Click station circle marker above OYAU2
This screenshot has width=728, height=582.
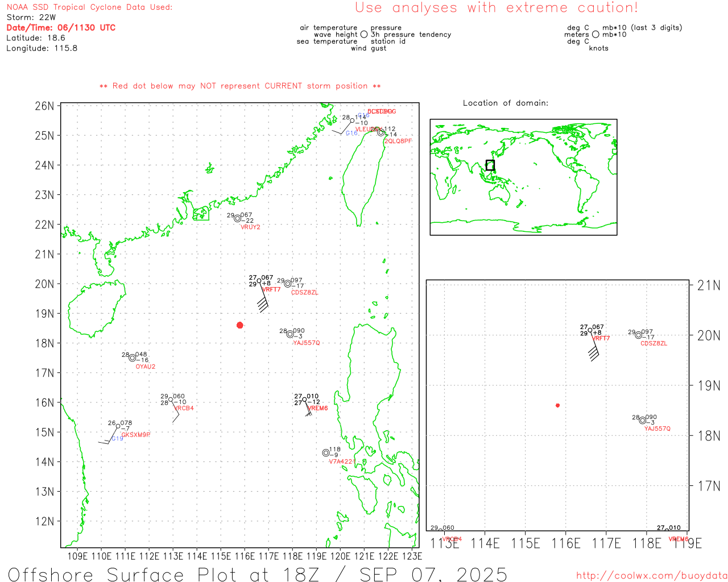133,358
